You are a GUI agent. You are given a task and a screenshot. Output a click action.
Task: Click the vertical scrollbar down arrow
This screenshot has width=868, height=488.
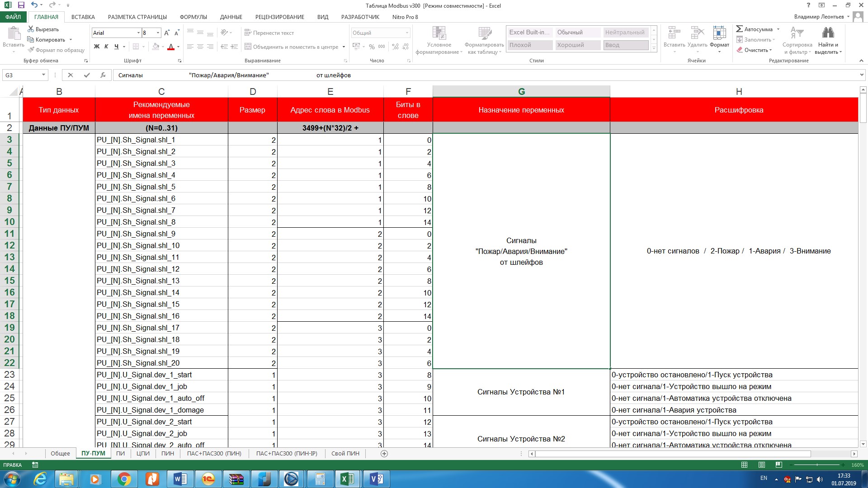point(863,444)
